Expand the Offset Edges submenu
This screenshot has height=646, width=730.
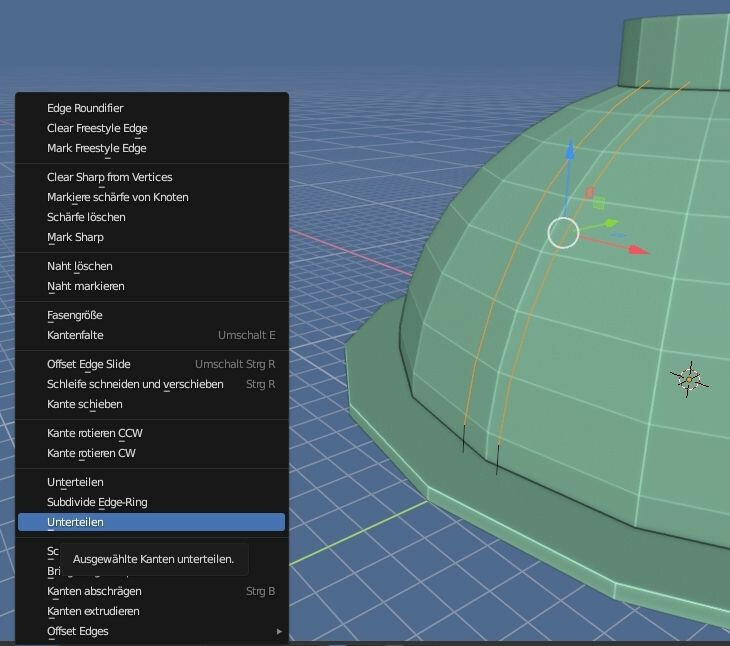[x=151, y=631]
